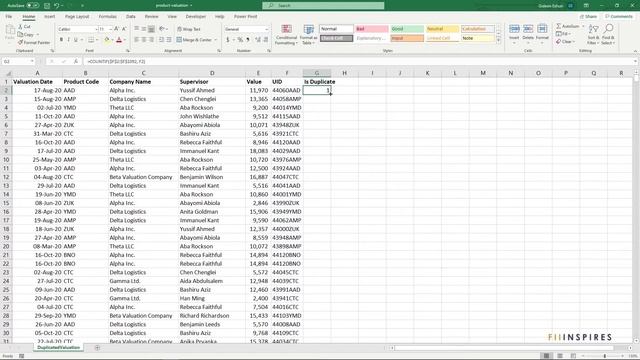Click Increase Font Size icon
This screenshot has width=640, height=360.
117,29
